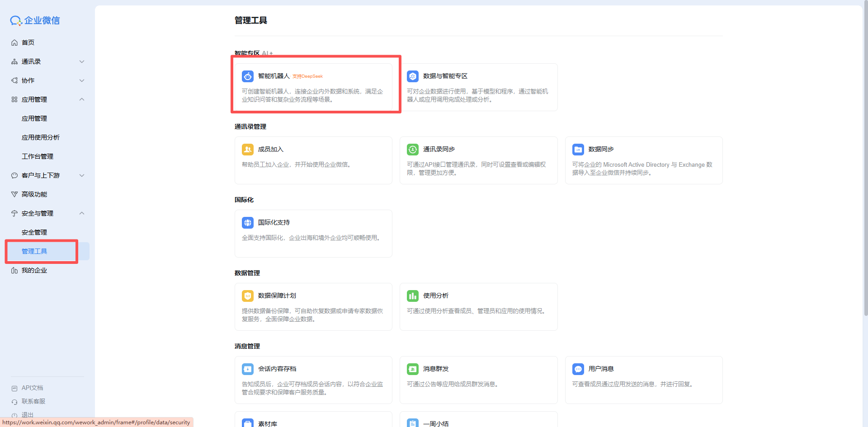The image size is (868, 427).
Task: Click the 企业微信 logo
Action: tap(35, 20)
